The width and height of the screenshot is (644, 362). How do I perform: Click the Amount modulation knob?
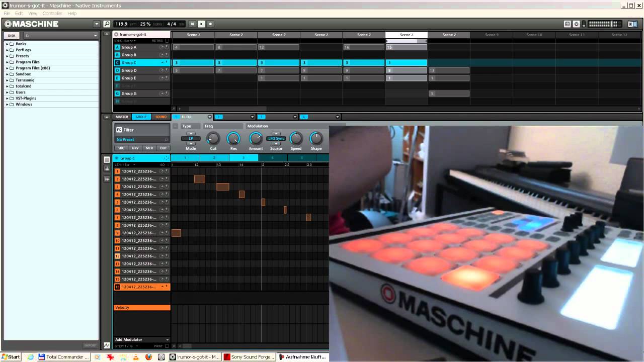(256, 138)
